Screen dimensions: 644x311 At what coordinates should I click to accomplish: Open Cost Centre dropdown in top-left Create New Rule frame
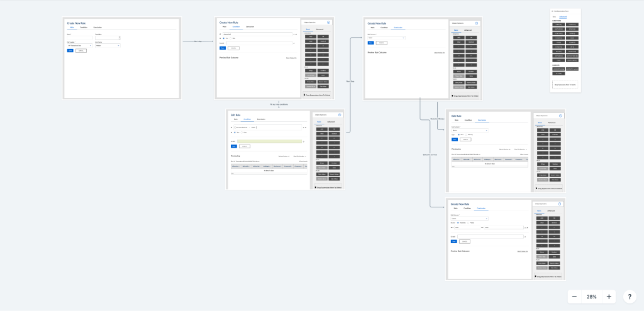coord(108,45)
